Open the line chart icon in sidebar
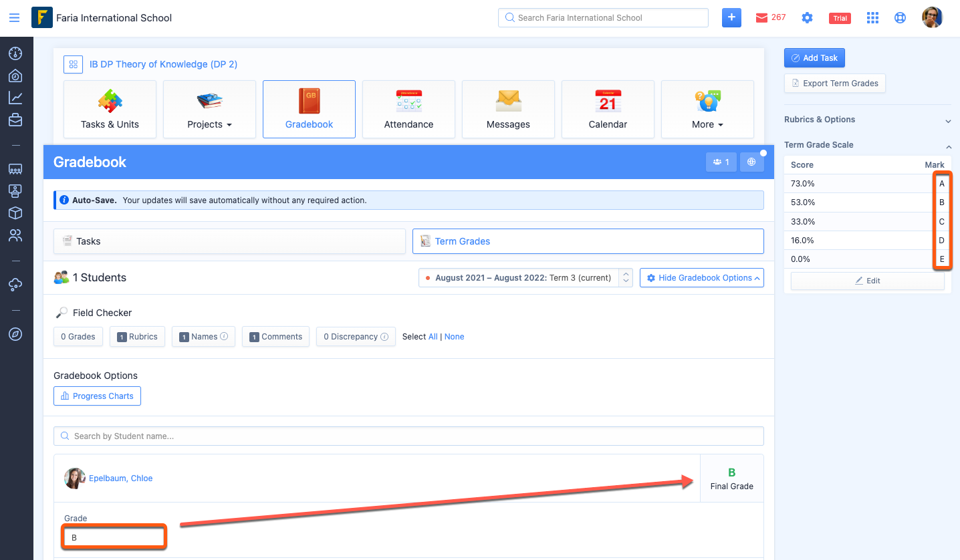Image resolution: width=960 pixels, height=560 pixels. [x=15, y=98]
